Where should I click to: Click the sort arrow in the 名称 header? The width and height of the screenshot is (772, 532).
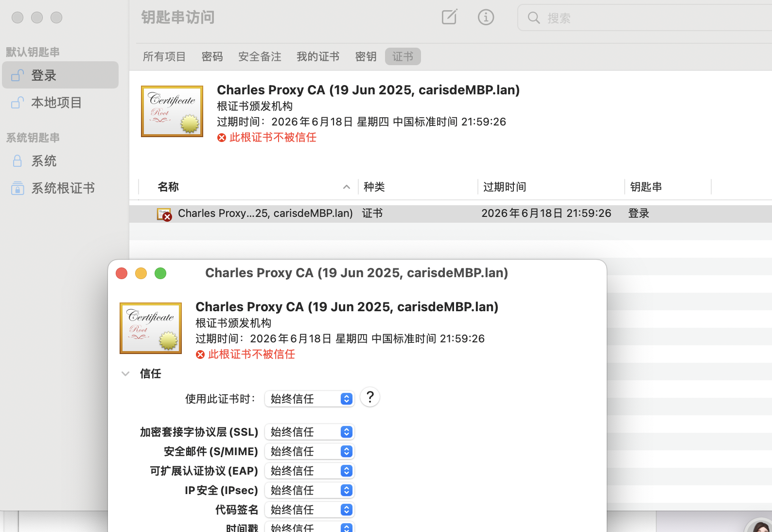[347, 187]
